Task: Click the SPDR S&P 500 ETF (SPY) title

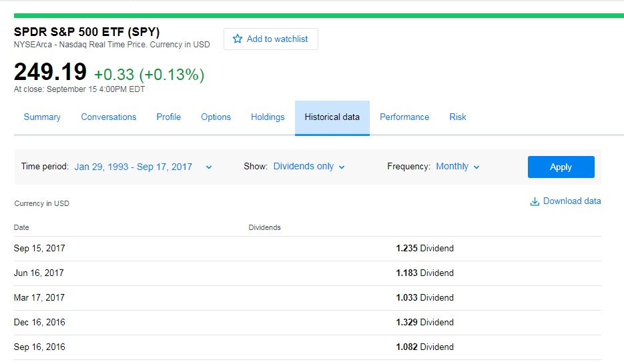Action: (87, 32)
